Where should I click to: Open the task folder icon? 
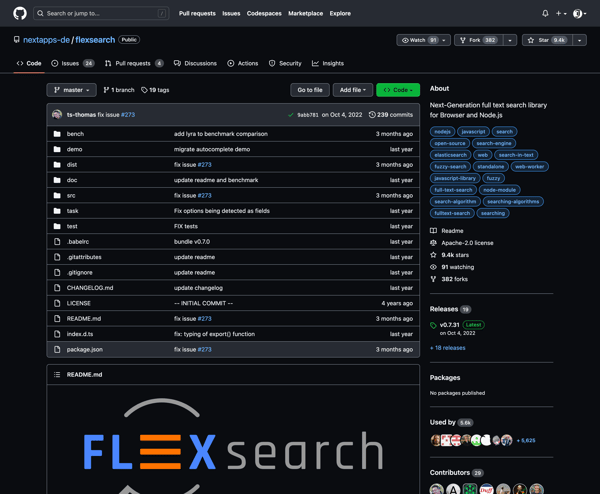coord(57,211)
